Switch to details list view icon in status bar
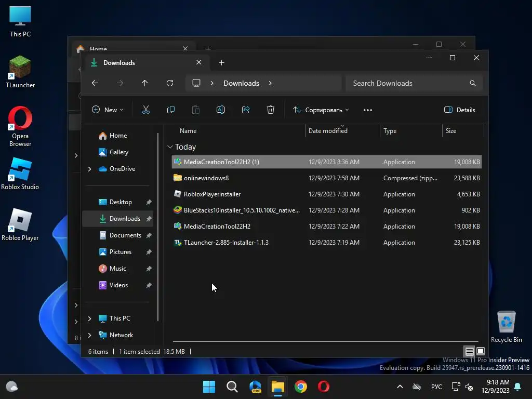This screenshot has width=532, height=399. tap(469, 351)
